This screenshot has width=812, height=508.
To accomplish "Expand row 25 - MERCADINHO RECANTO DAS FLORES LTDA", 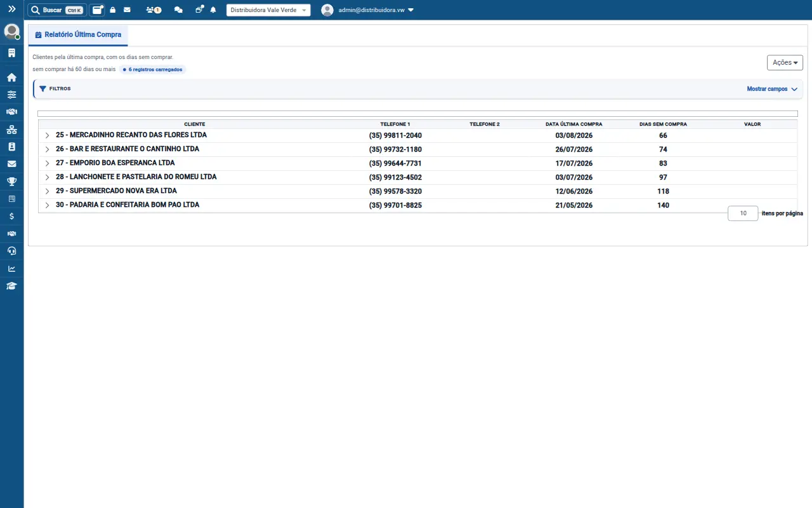I will [x=47, y=135].
